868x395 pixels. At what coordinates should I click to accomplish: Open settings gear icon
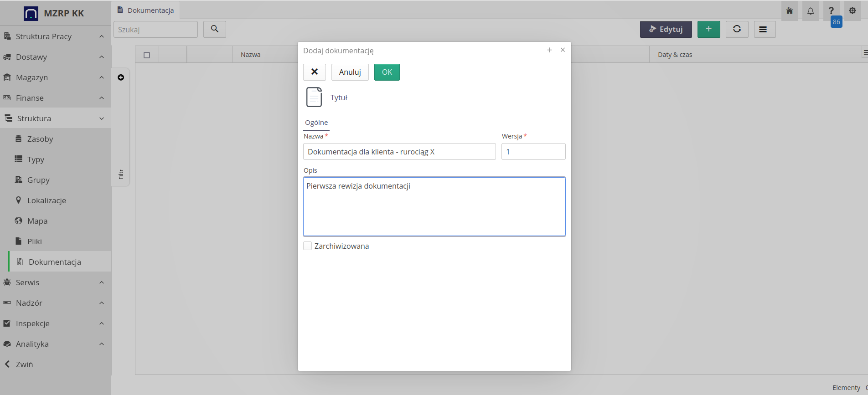(x=852, y=11)
